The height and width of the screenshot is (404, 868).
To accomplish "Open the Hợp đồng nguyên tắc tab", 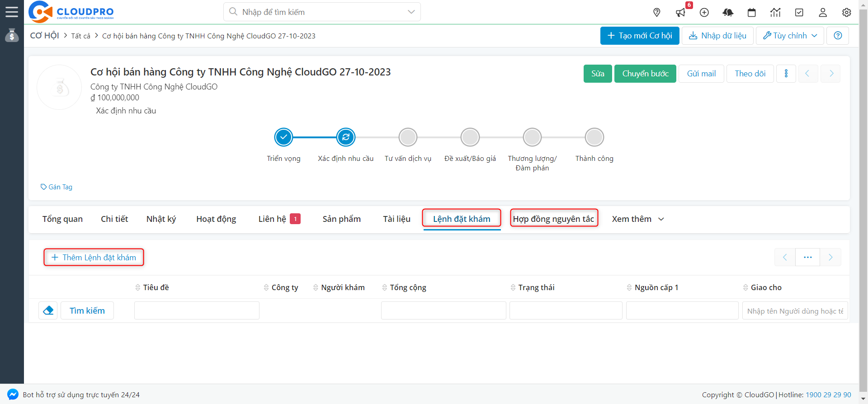I will 554,219.
